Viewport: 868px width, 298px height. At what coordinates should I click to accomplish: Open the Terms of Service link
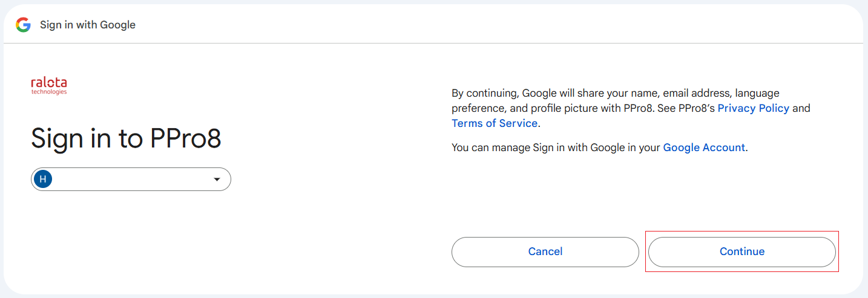point(495,123)
